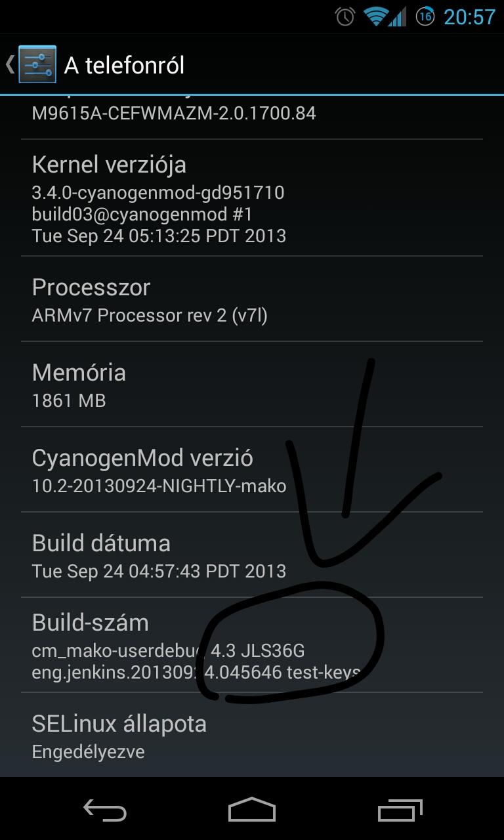504x840 pixels.
Task: Tap the Android home navigation button
Action: point(252,810)
